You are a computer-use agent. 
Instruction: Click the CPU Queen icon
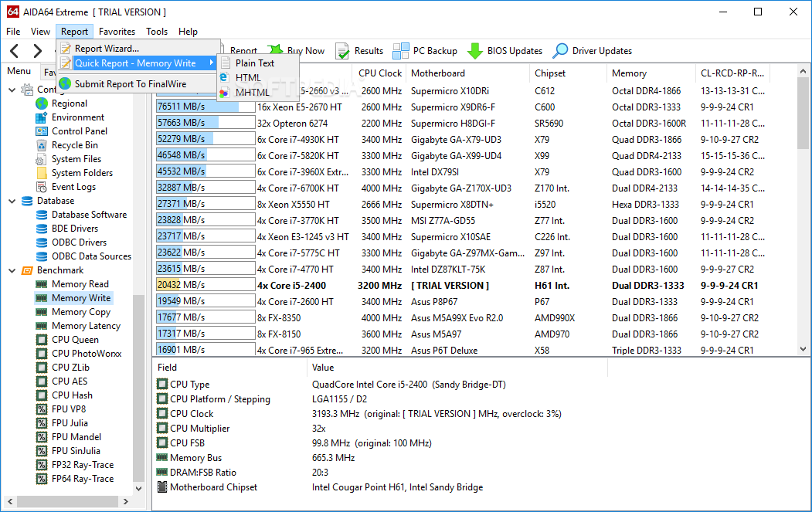[x=42, y=340]
